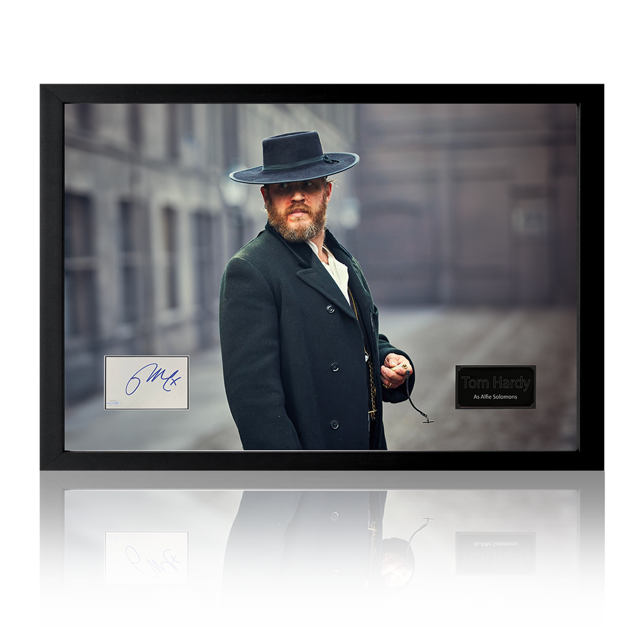Viewport: 644px width, 644px height.
Task: Click the "Tom Hardy" name on the plaque
Action: click(x=496, y=383)
